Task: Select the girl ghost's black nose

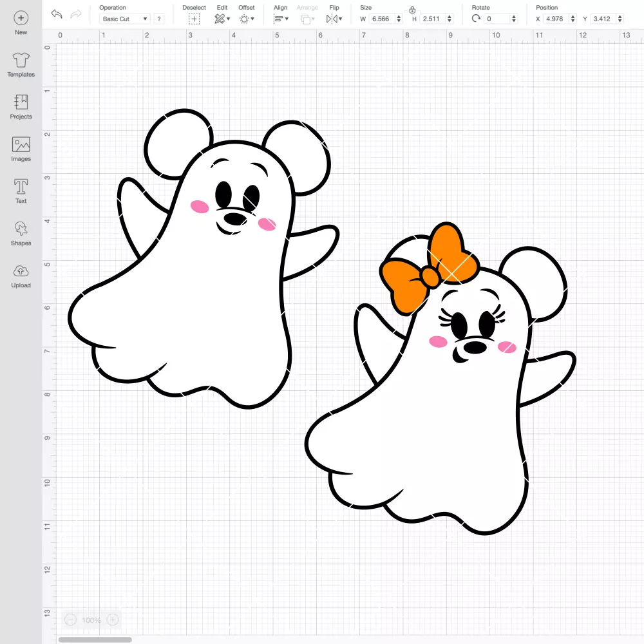Action: (x=475, y=348)
